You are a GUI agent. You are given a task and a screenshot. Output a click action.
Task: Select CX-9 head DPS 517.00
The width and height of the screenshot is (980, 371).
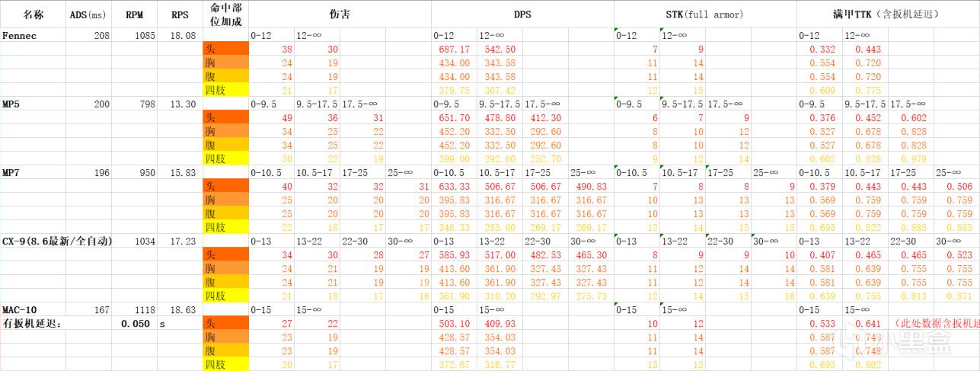[500, 254]
